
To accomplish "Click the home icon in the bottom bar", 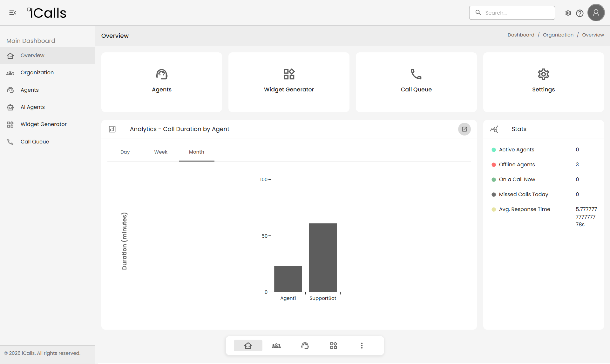I will click(248, 346).
